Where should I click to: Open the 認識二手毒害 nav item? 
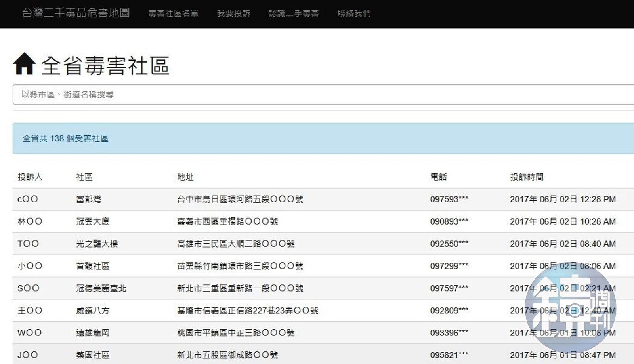click(x=294, y=13)
